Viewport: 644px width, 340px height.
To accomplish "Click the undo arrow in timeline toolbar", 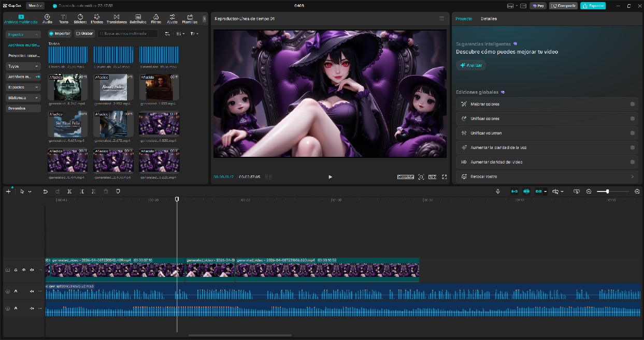I will pos(45,191).
